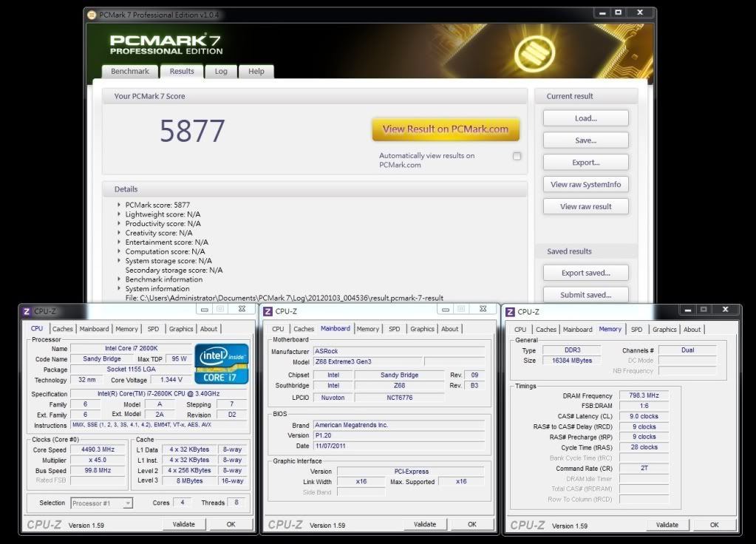Expand the Entertainment score row
This screenshot has height=544, width=756.
118,242
